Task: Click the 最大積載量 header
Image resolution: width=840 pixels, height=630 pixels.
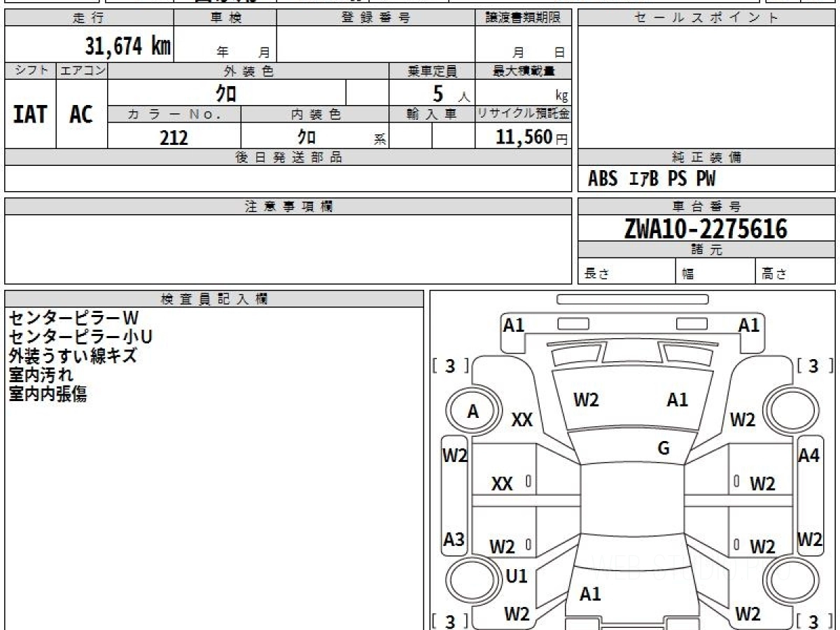Action: click(x=524, y=71)
